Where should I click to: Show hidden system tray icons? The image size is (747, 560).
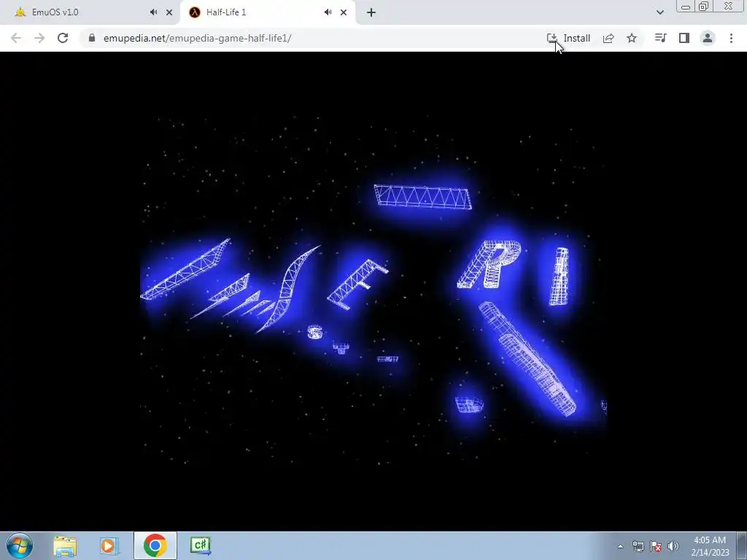click(x=620, y=546)
